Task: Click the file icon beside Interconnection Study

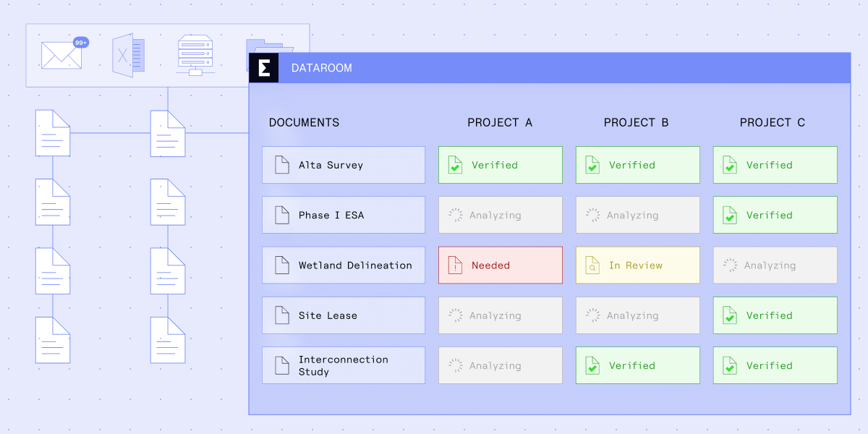Action: pyautogui.click(x=282, y=365)
